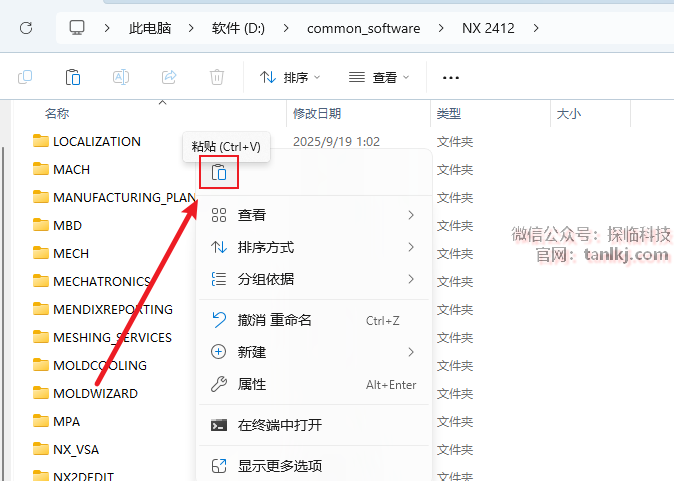Click the MPA folder icon
This screenshot has width=674, height=481.
pyautogui.click(x=41, y=421)
